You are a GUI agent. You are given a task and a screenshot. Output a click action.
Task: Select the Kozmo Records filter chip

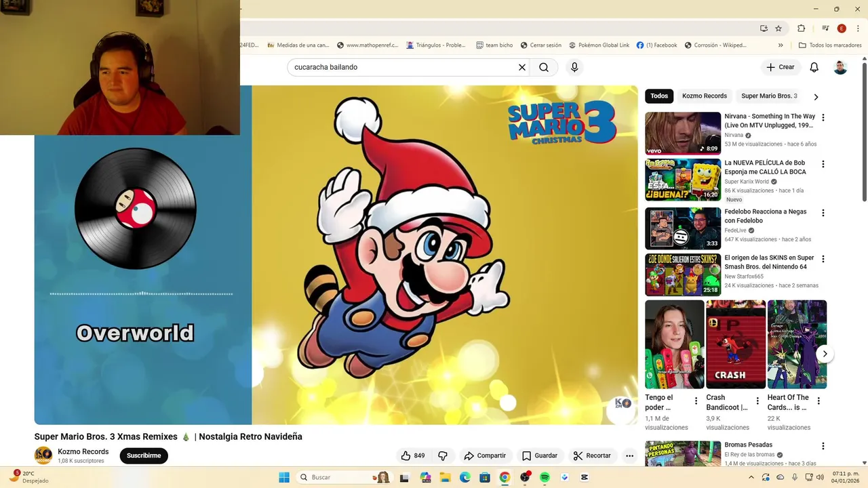[x=705, y=96]
